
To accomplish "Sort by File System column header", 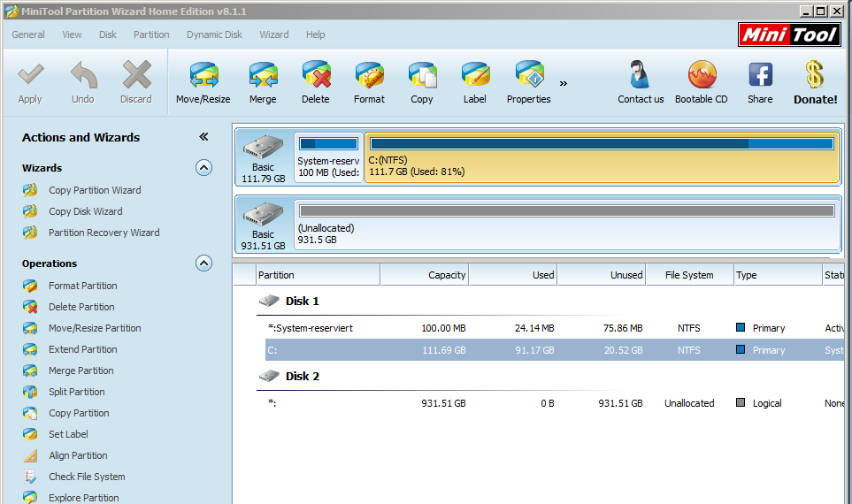I will pyautogui.click(x=689, y=275).
